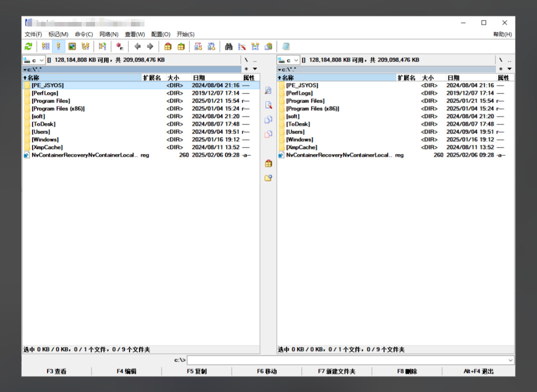
Task: Sort left panel by 日期 column header
Action: pos(199,78)
